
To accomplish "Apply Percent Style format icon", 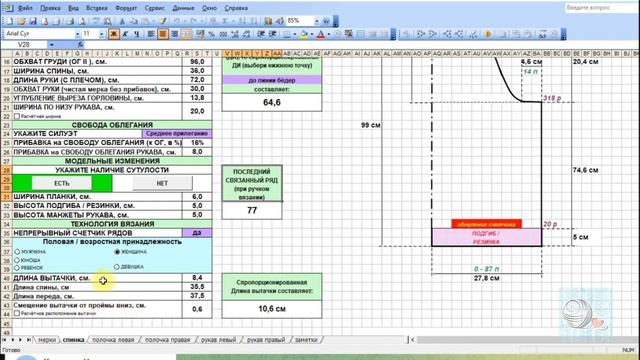I will (x=211, y=34).
